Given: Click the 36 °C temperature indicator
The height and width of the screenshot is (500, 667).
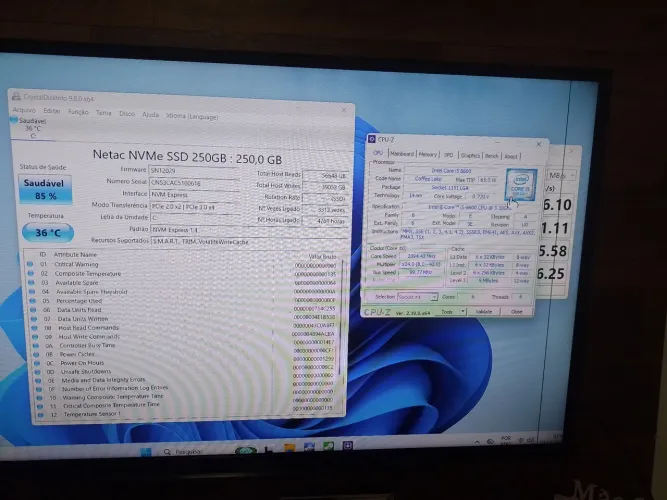Looking at the screenshot, I should (x=48, y=233).
